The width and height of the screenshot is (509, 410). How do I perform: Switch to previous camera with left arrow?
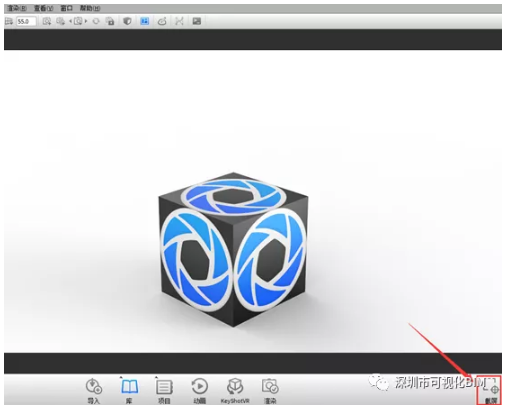pyautogui.click(x=70, y=21)
